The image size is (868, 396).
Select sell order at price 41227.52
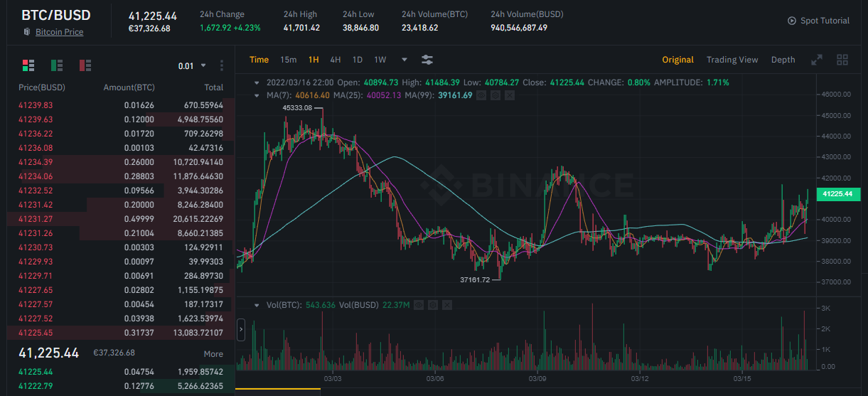120,319
